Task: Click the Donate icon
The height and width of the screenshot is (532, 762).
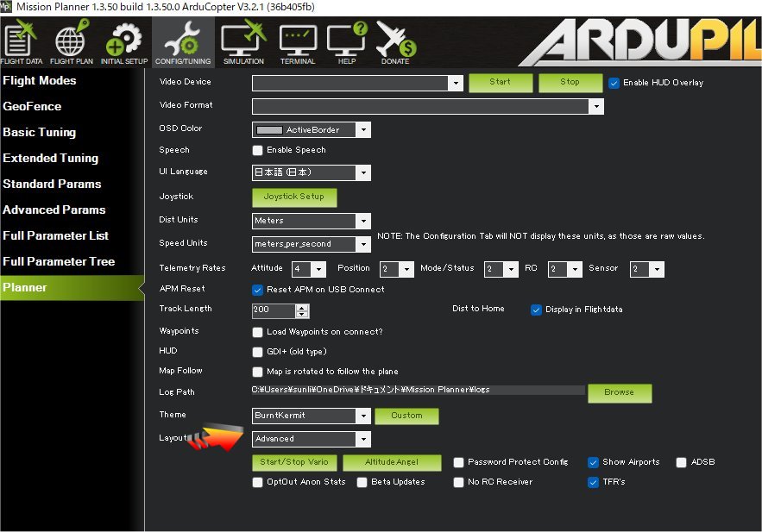Action: pos(395,43)
